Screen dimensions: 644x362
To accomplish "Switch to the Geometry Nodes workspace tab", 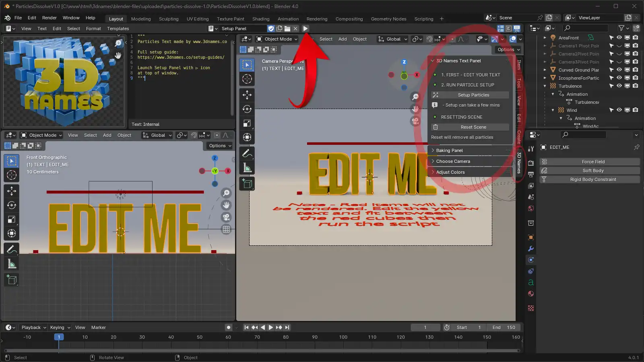I will coord(388,19).
